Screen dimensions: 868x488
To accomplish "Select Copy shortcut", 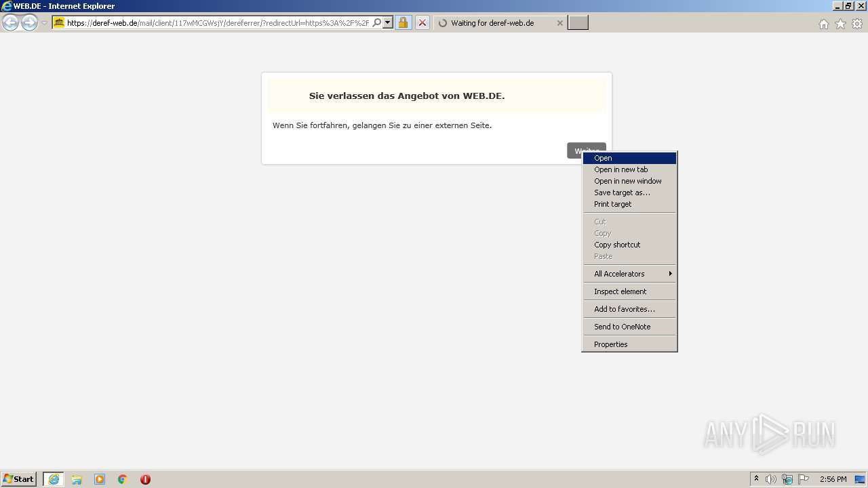I will tap(629, 245).
